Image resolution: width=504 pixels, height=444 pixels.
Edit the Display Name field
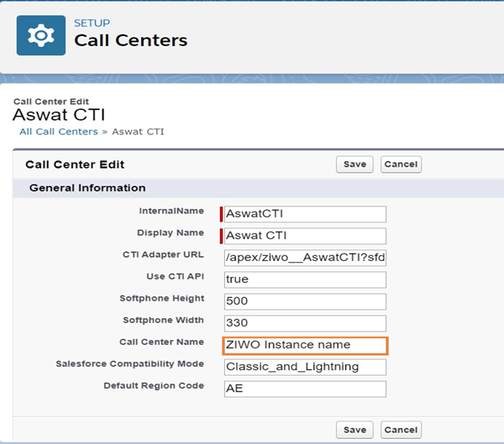coord(305,236)
